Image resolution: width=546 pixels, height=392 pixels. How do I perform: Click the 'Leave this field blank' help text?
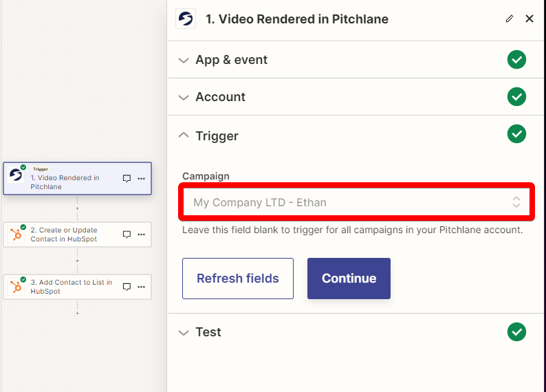point(352,230)
